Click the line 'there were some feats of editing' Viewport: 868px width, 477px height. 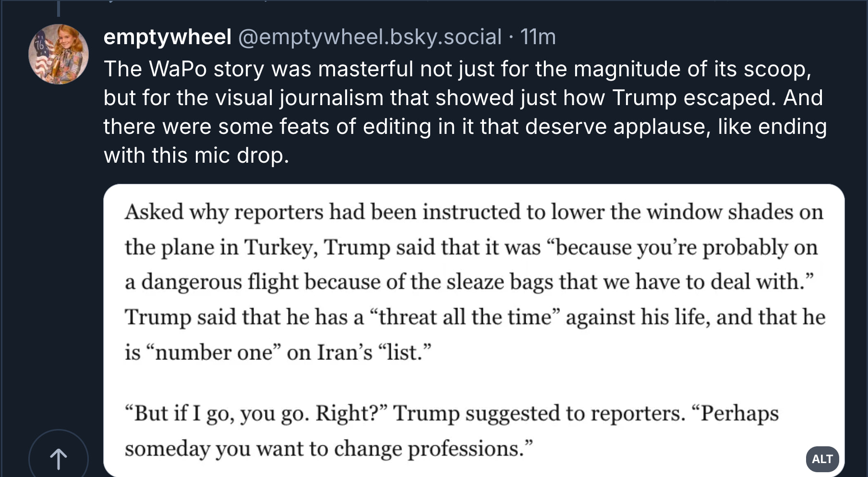click(x=465, y=126)
